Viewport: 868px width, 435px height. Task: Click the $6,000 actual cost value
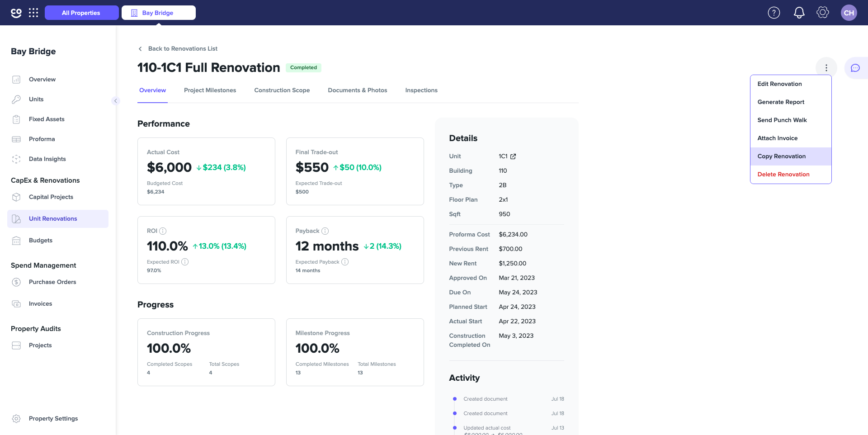click(x=169, y=168)
